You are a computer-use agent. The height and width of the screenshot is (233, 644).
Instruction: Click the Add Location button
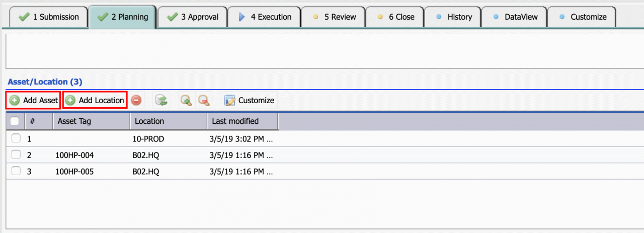click(95, 100)
